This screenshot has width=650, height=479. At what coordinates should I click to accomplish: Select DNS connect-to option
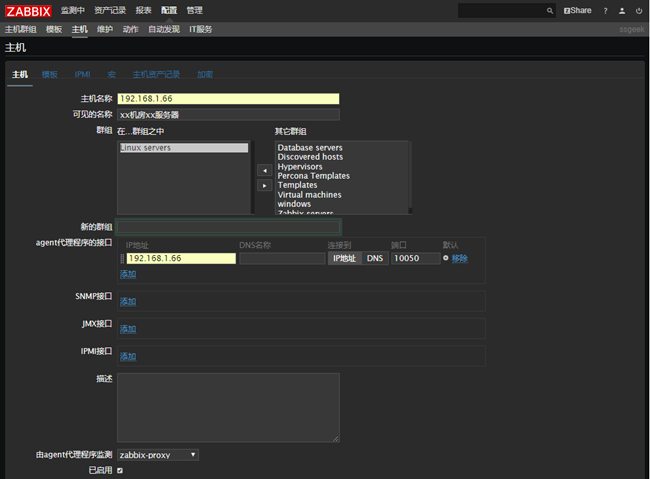click(375, 258)
